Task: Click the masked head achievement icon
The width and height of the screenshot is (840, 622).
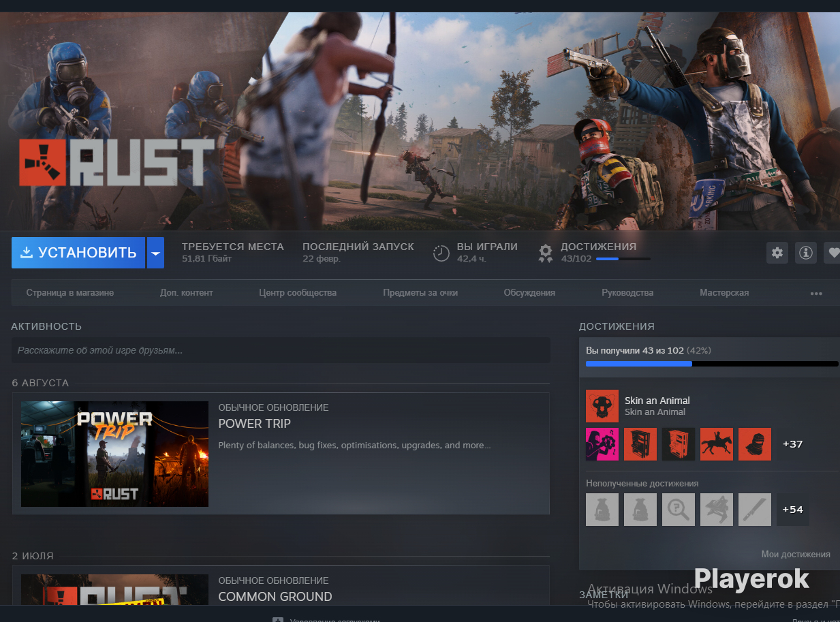Action: (x=755, y=444)
